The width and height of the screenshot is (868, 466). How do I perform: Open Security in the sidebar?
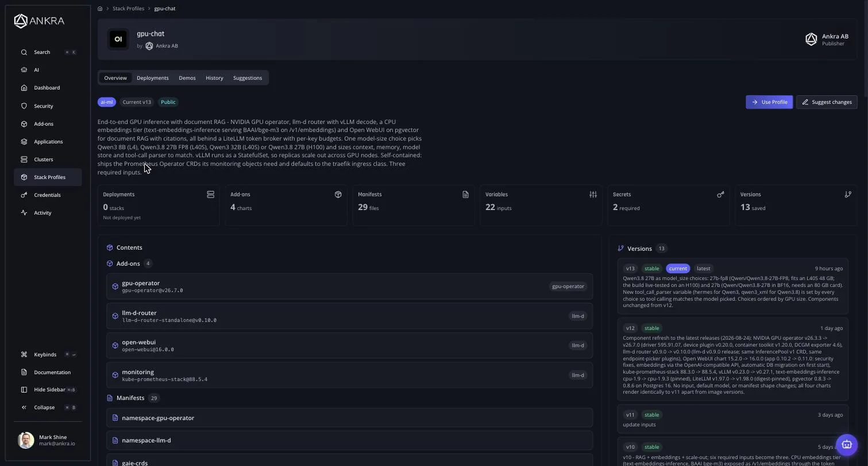[x=48, y=106]
